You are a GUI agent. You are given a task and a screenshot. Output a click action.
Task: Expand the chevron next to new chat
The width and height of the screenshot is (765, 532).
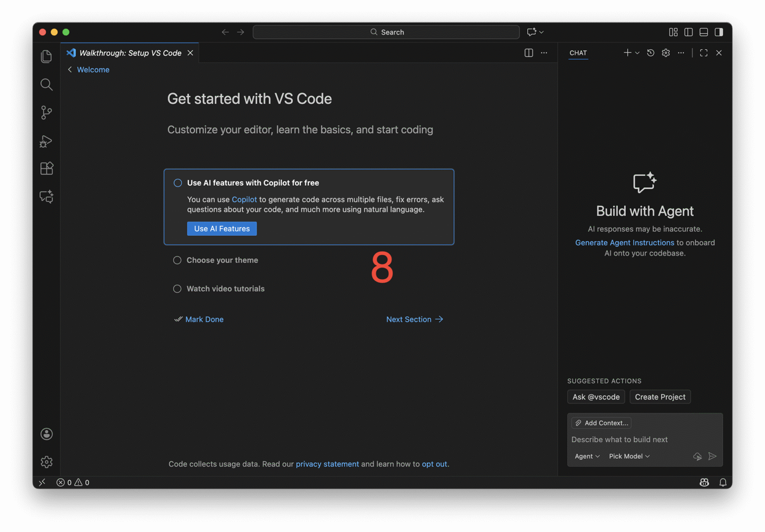(x=637, y=52)
